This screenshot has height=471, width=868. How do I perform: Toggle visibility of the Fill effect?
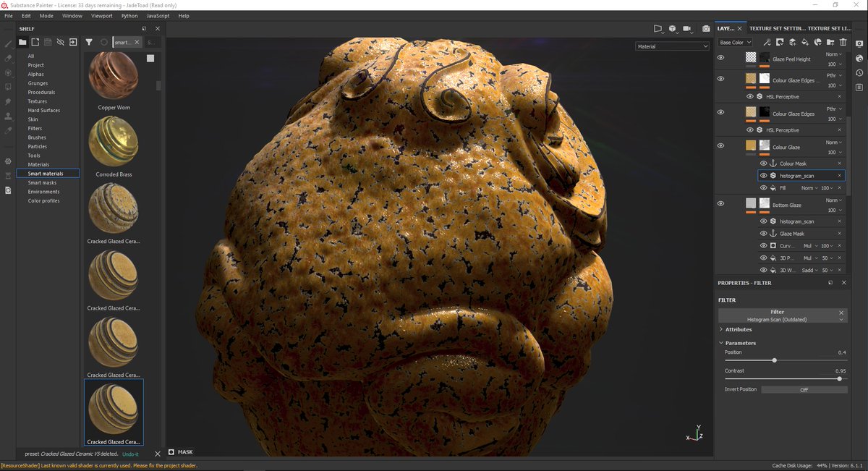point(763,188)
